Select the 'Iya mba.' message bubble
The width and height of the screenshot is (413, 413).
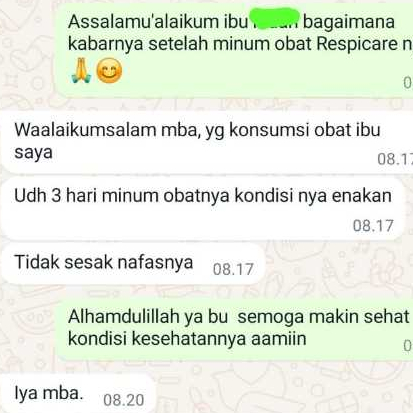tap(78, 394)
